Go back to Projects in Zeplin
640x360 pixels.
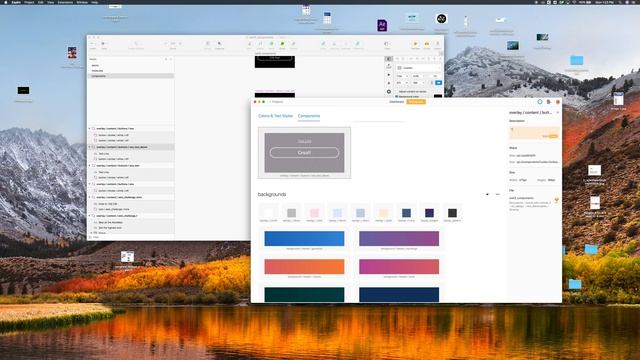click(276, 102)
